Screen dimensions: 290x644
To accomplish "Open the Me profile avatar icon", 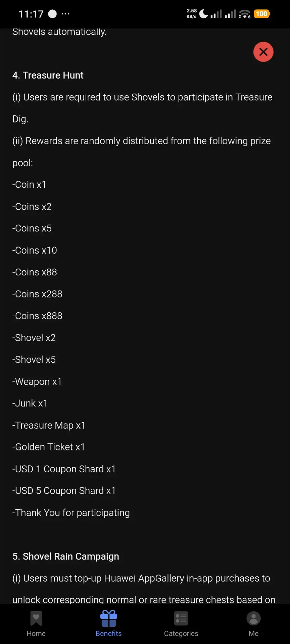I will (254, 619).
